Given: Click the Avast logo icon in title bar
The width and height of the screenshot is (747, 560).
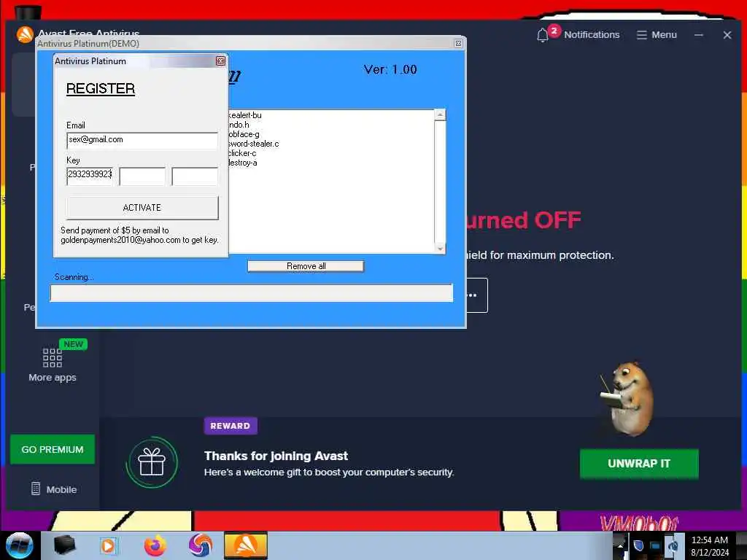Looking at the screenshot, I should pos(25,34).
